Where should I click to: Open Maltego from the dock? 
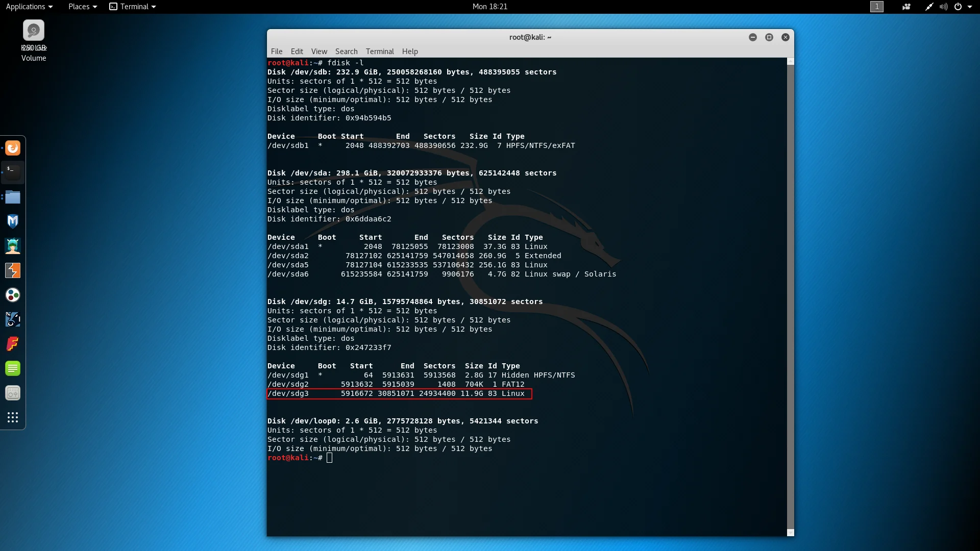point(13,295)
